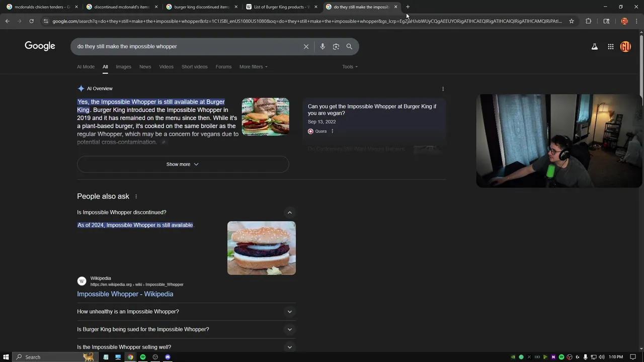Viewport: 644px width, 362px height.
Task: Open Google account profile avatar
Action: [625, 46]
